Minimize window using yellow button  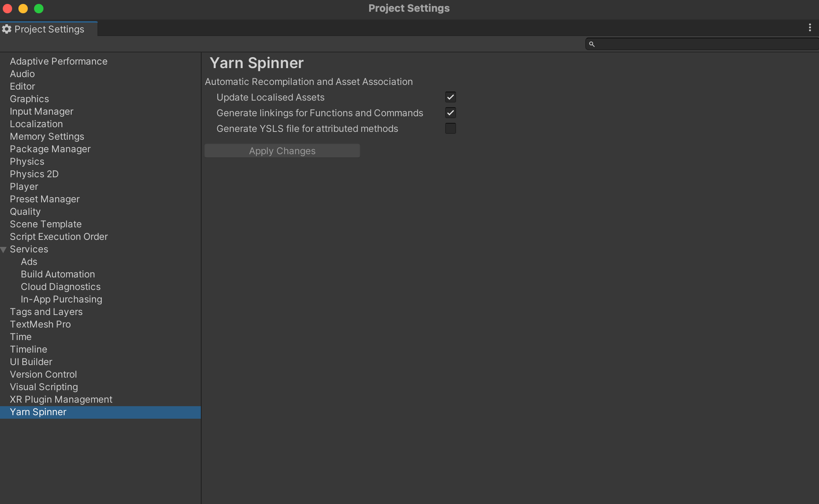point(23,8)
